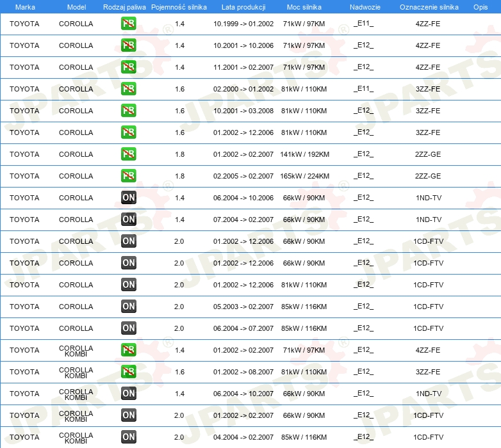Click 3ZZ-FE engine code in 10.2001 -> 03.2008 row

pos(428,111)
